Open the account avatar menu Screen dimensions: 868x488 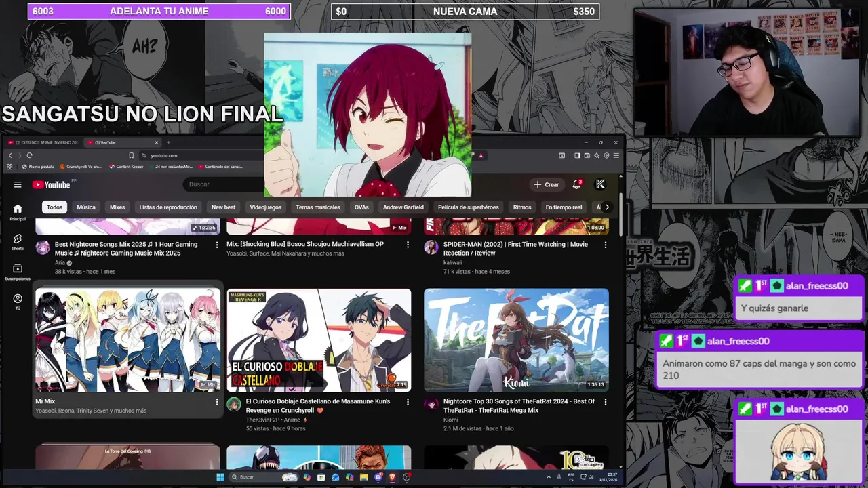coord(600,184)
